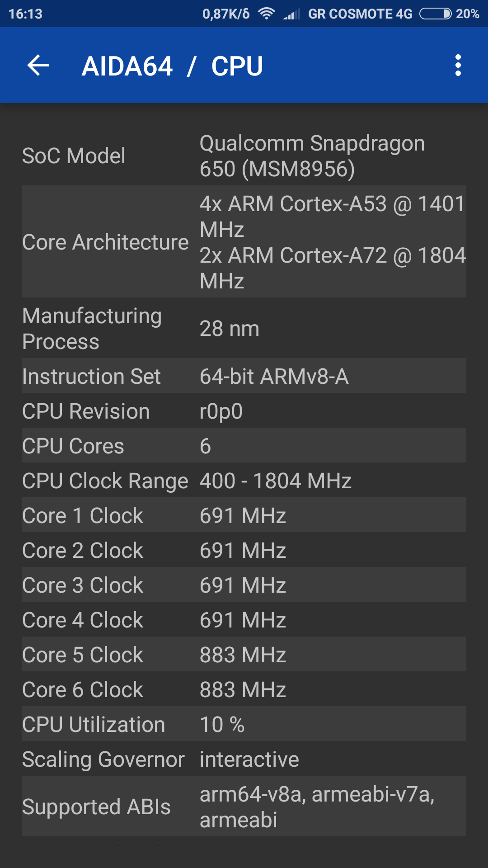Viewport: 488px width, 868px height.
Task: Tap the CPU Revision r0p0 entry
Action: pyautogui.click(x=244, y=411)
